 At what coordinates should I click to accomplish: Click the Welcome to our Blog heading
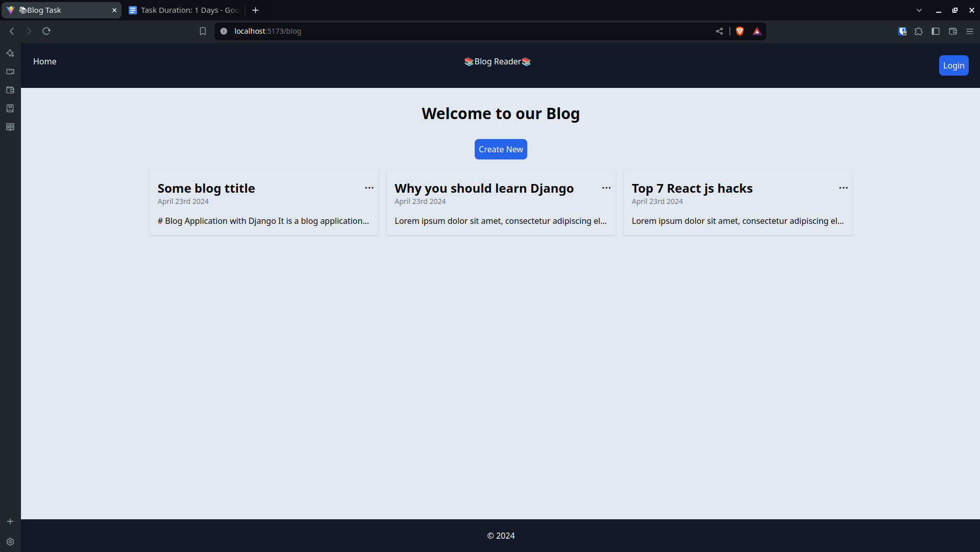click(x=501, y=113)
